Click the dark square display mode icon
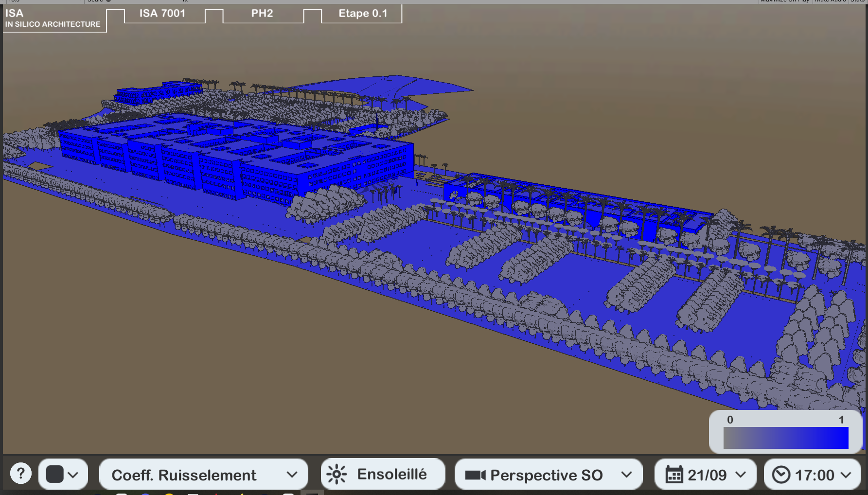The width and height of the screenshot is (868, 495). tap(54, 474)
